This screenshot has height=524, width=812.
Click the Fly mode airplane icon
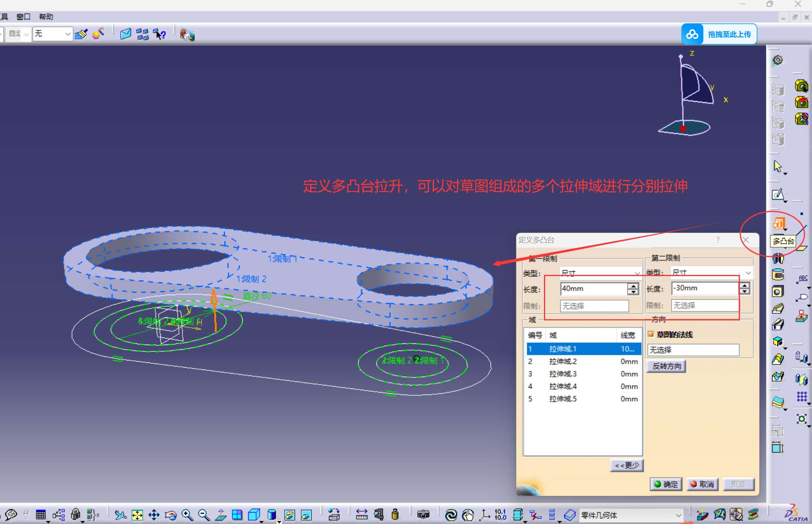(x=120, y=515)
